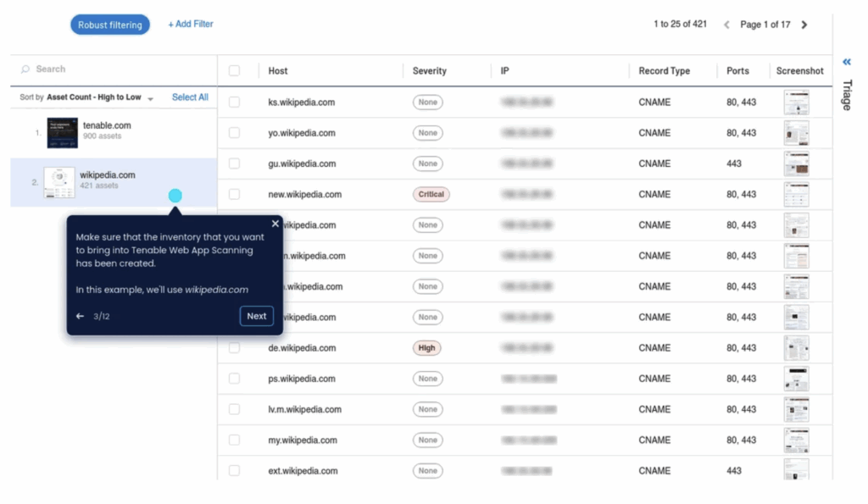Open host ps.wikipedia.com
Screen dimensions: 868x504
(x=302, y=379)
